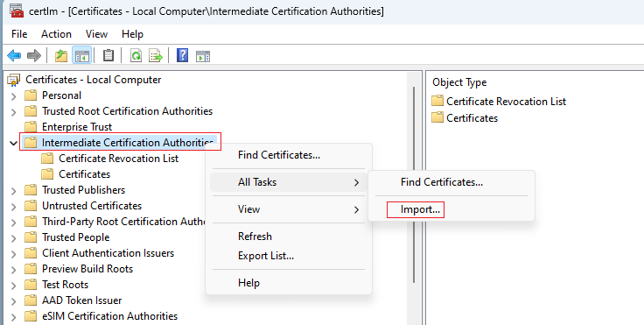Expand the Trusted Publishers node
Viewport: 644px width, 325px height.
click(x=13, y=190)
